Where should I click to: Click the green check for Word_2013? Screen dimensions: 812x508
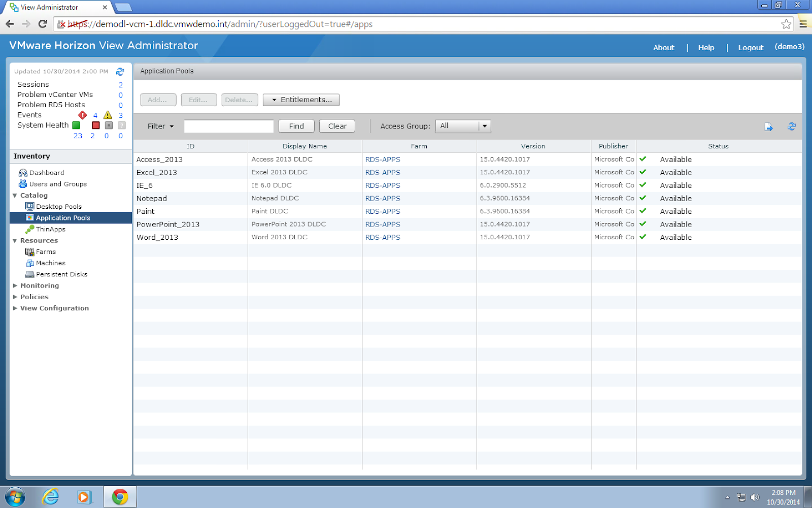pyautogui.click(x=643, y=237)
